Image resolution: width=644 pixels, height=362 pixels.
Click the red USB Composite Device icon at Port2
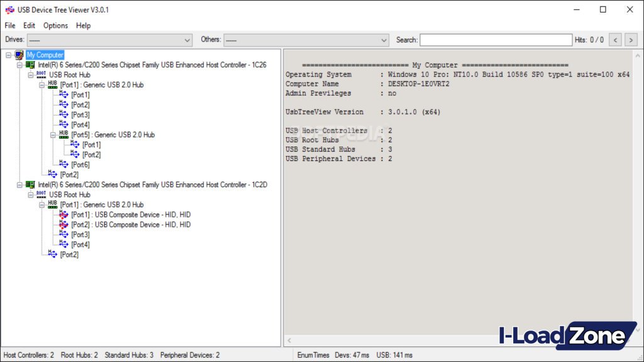[64, 224]
